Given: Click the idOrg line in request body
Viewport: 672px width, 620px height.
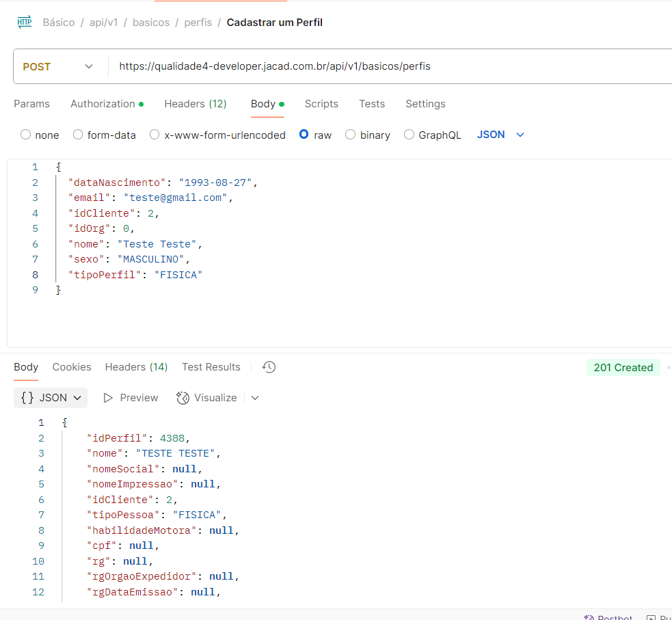Looking at the screenshot, I should coord(101,228).
